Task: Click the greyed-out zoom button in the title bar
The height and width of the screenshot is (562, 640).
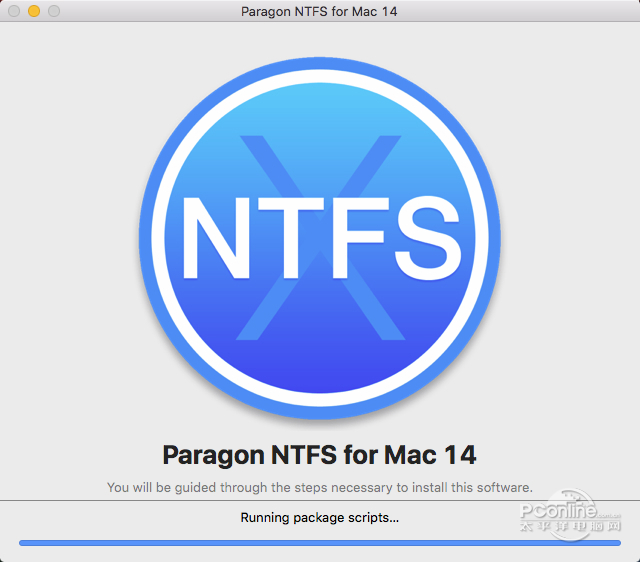Action: 54,11
